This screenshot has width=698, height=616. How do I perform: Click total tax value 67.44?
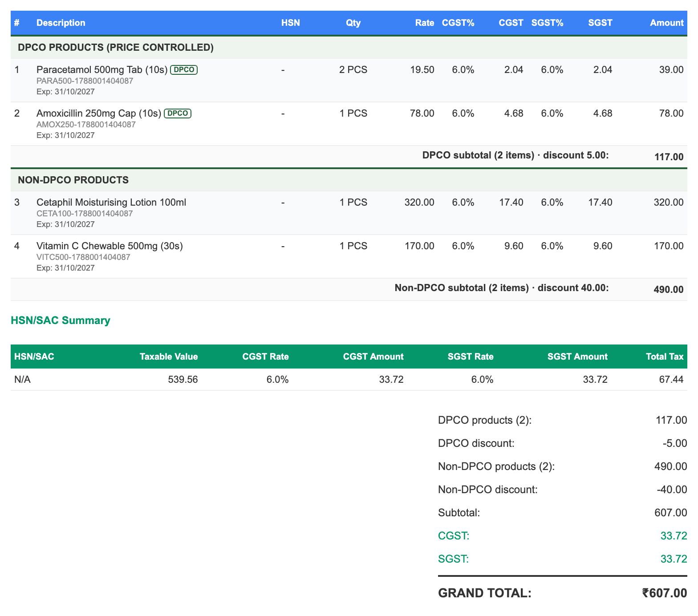[x=671, y=380]
